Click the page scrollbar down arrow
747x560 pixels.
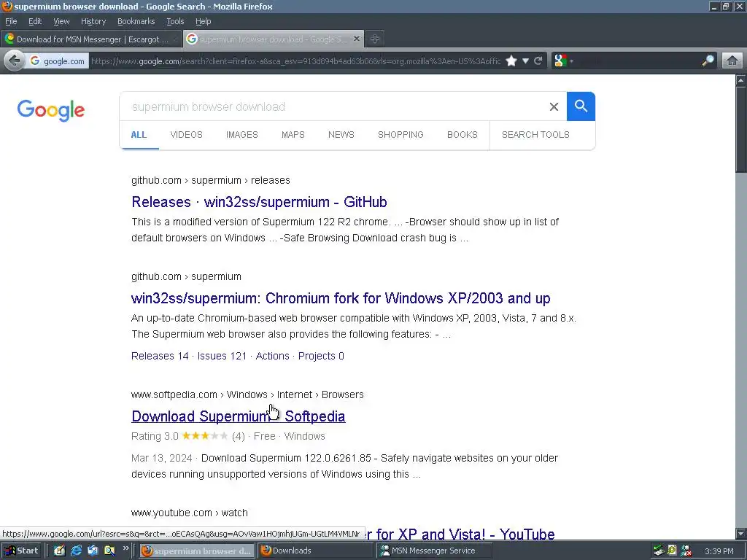pos(741,533)
